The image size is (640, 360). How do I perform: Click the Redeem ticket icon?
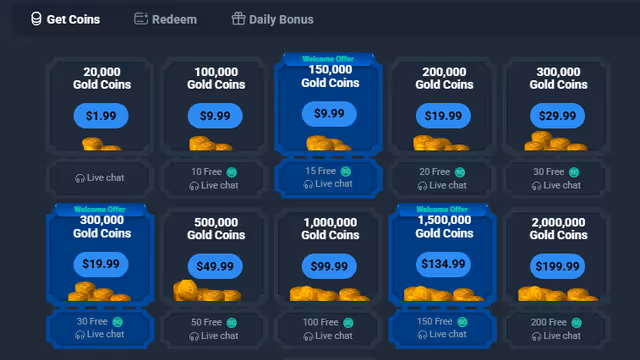[141, 19]
